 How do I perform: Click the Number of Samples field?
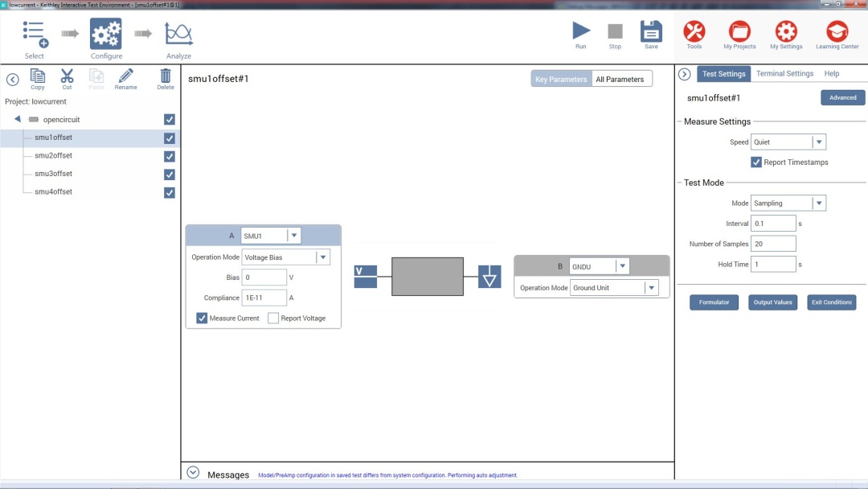click(774, 244)
